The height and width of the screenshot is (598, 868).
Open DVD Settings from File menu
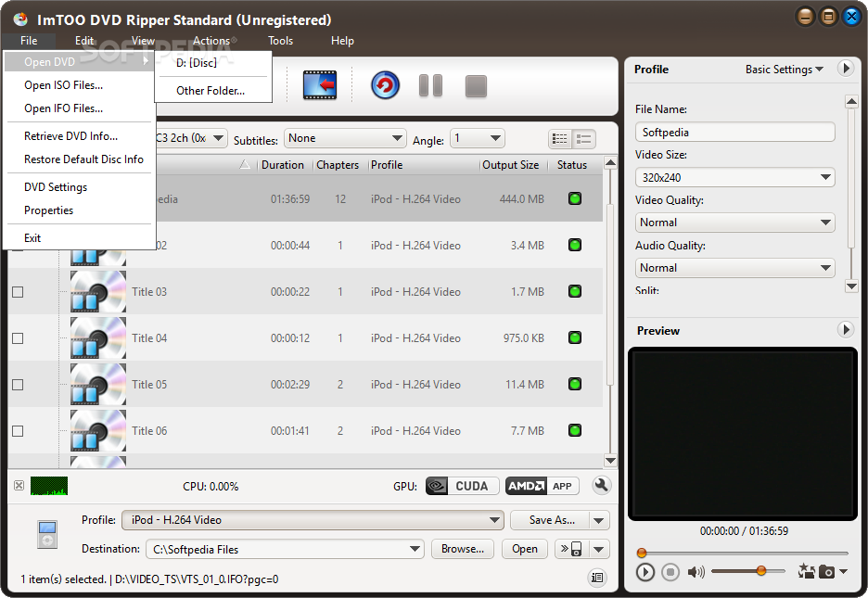pos(79,187)
